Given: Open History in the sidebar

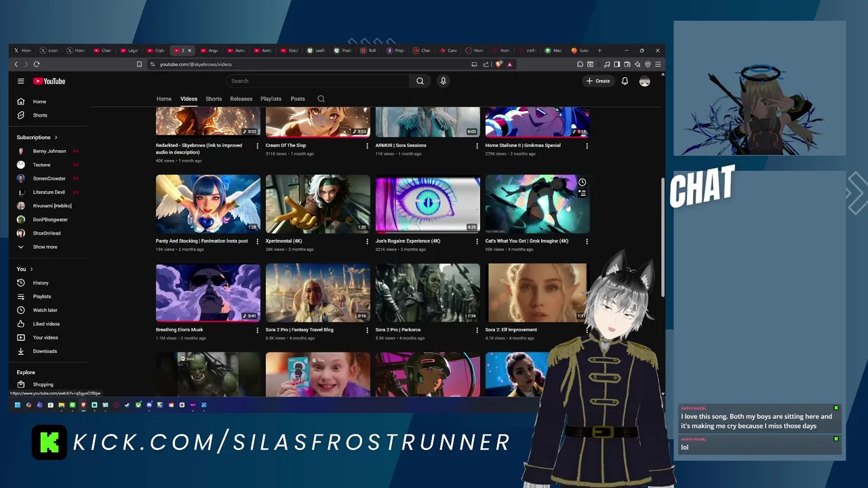Looking at the screenshot, I should pyautogui.click(x=41, y=283).
